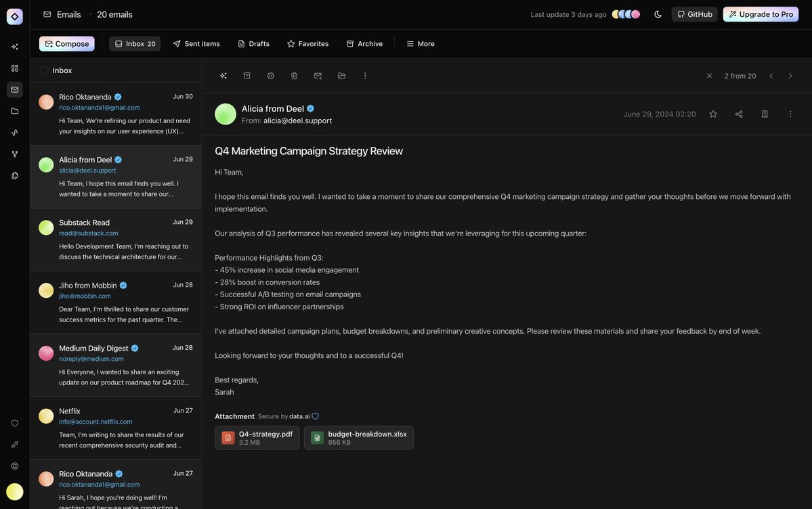Image resolution: width=812 pixels, height=509 pixels.
Task: Open the activity wave icon in sidebar
Action: (14, 133)
